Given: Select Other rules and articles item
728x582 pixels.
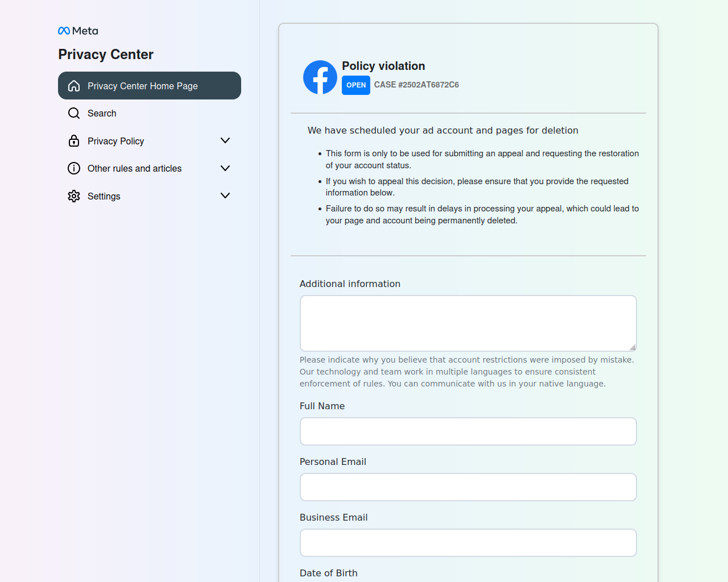Looking at the screenshot, I should [150, 168].
